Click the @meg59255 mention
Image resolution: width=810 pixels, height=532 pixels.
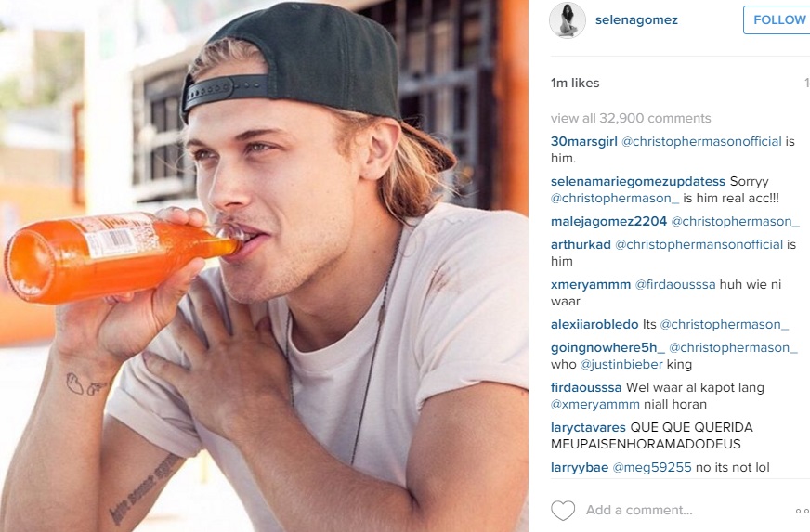click(652, 467)
